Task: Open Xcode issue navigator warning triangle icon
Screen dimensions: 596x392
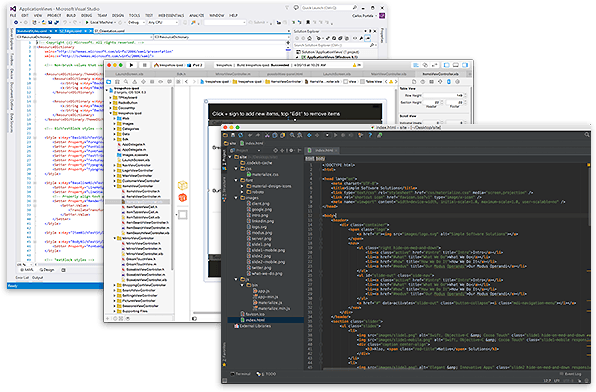Action: coord(135,82)
